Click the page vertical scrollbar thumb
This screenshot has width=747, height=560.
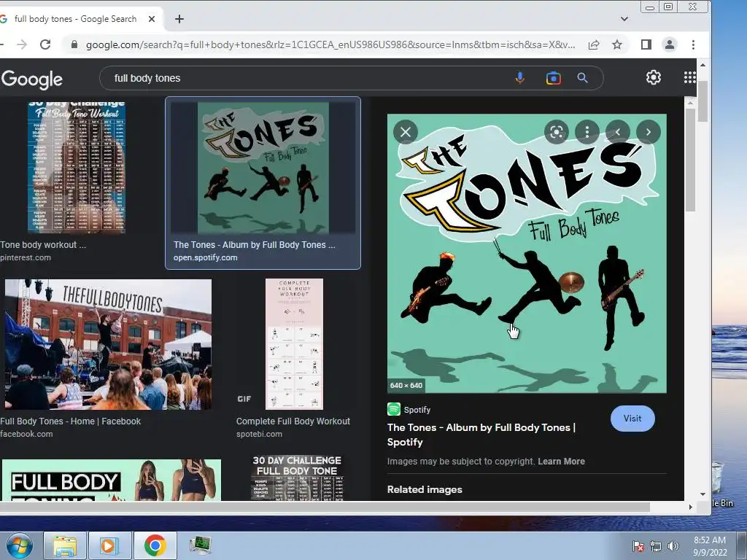[703, 101]
